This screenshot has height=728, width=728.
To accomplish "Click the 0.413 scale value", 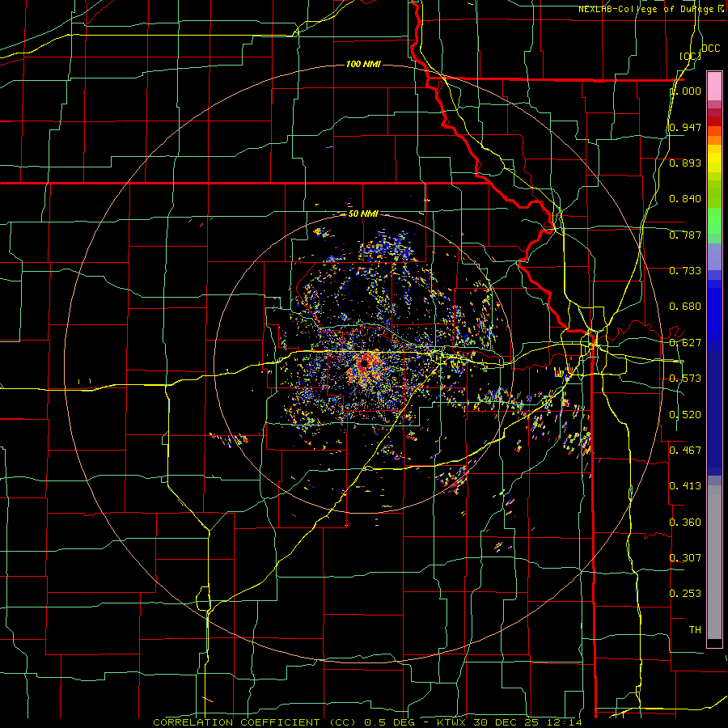I will pos(685,486).
